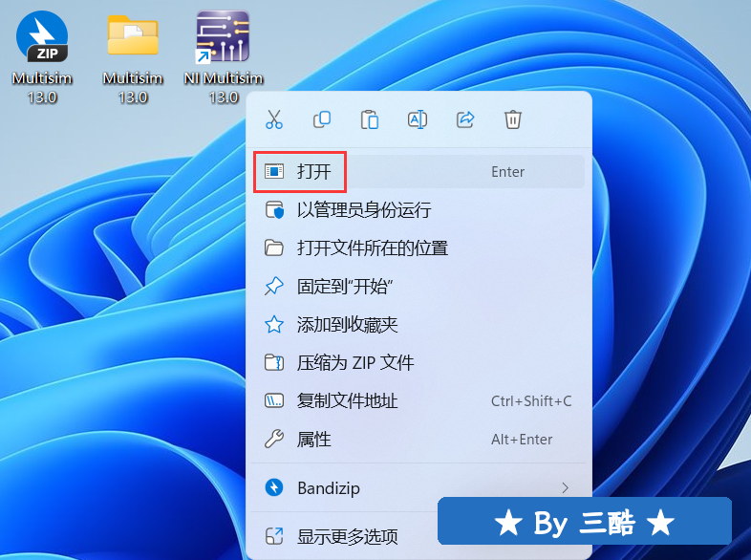
Task: Select 压缩为 ZIP 文件 menu entry
Action: [418, 362]
